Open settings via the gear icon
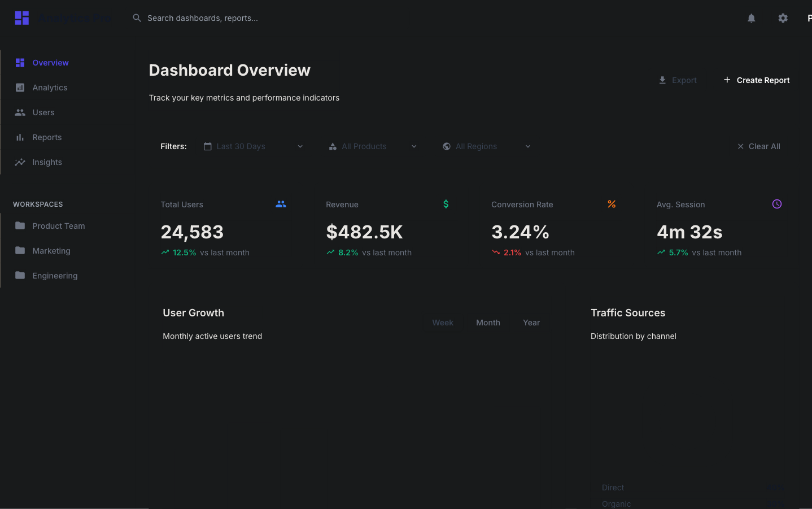This screenshot has width=812, height=509. [783, 18]
